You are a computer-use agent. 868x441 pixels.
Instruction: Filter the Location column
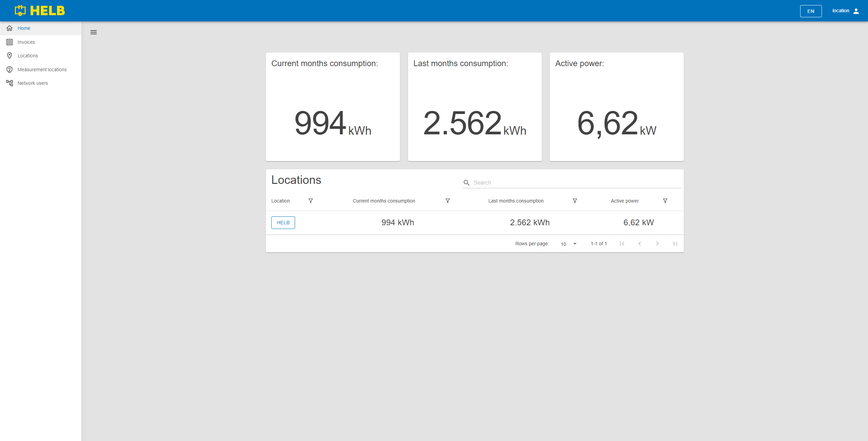pos(311,201)
